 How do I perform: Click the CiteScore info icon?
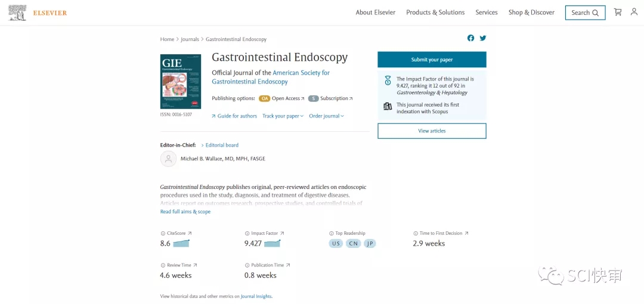pyautogui.click(x=163, y=234)
